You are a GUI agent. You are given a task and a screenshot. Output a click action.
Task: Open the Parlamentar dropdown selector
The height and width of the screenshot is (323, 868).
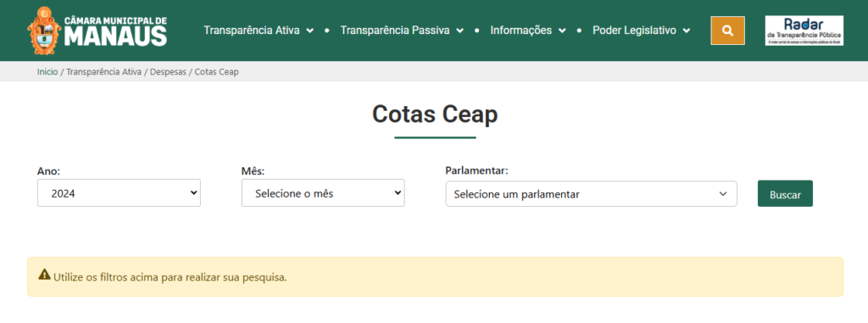coord(591,194)
